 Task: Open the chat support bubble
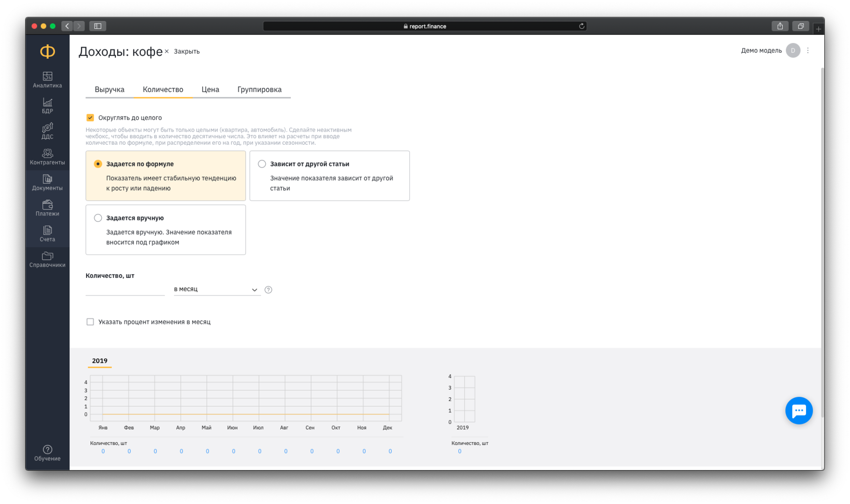point(799,410)
